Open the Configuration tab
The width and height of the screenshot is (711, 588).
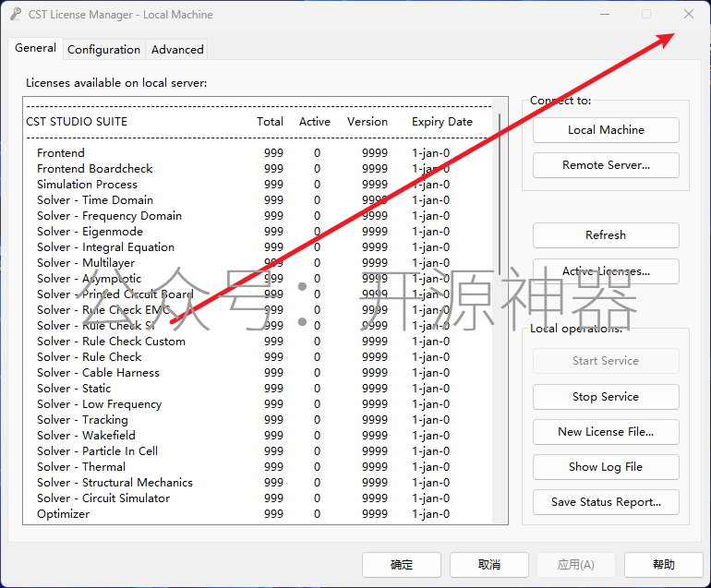103,50
